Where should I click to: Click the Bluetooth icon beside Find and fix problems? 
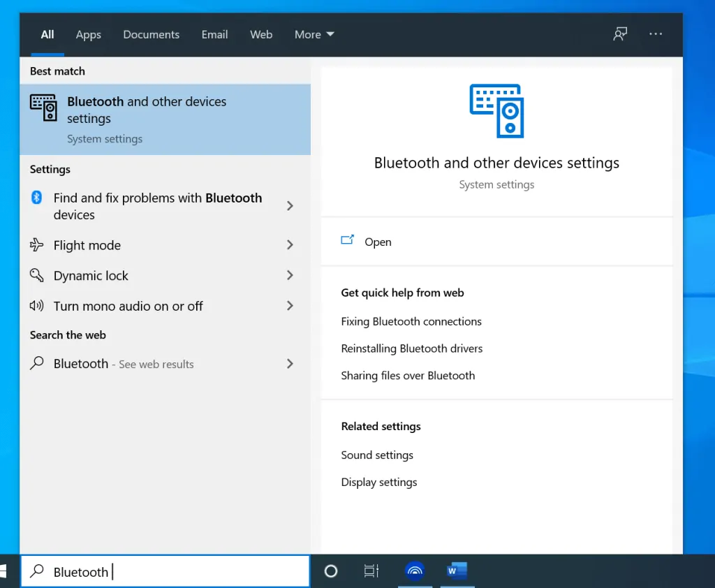[x=37, y=198]
